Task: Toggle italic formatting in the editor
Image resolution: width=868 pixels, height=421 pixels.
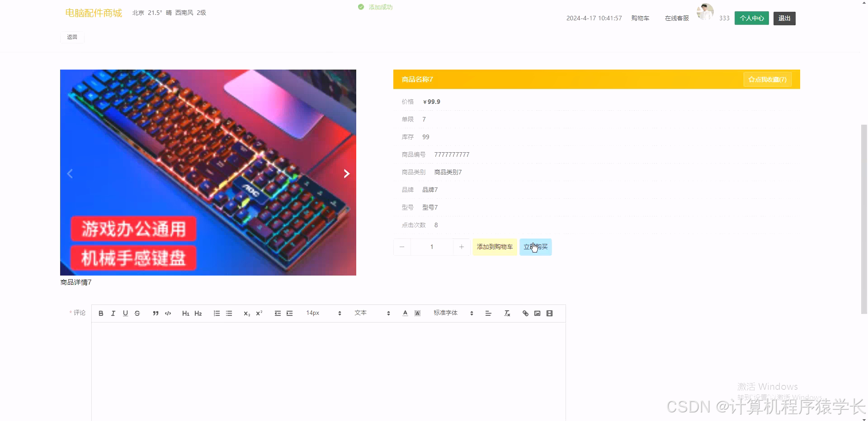Action: click(x=113, y=313)
